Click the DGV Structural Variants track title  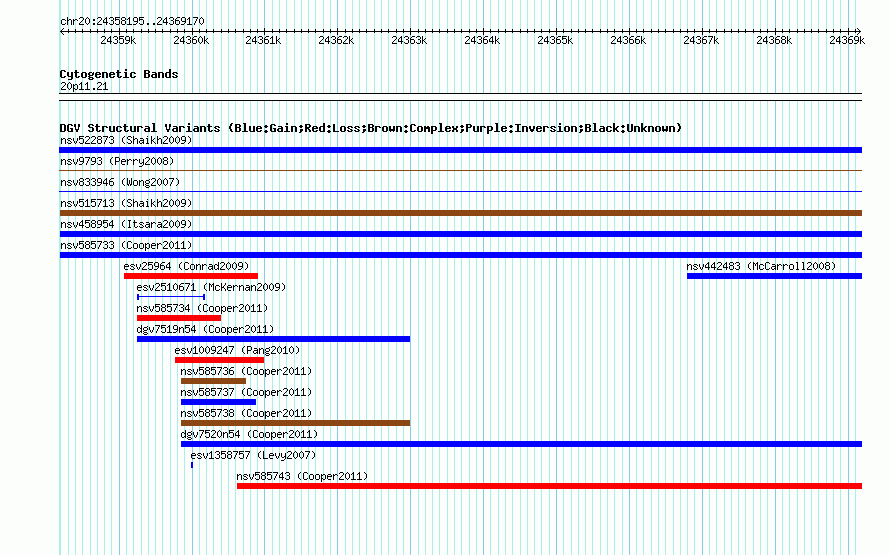tap(370, 128)
